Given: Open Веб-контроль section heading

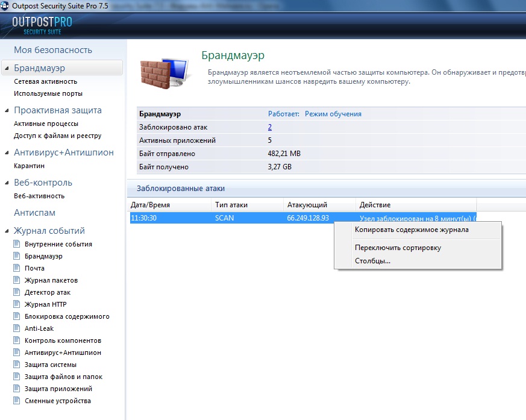Looking at the screenshot, I should [x=43, y=183].
